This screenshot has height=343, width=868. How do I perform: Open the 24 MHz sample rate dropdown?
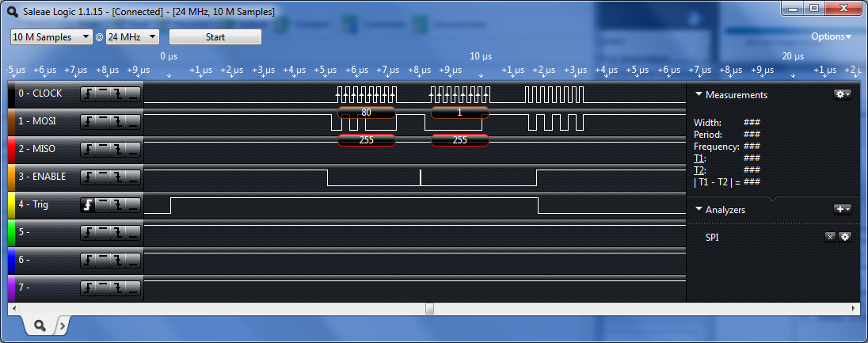pos(132,36)
